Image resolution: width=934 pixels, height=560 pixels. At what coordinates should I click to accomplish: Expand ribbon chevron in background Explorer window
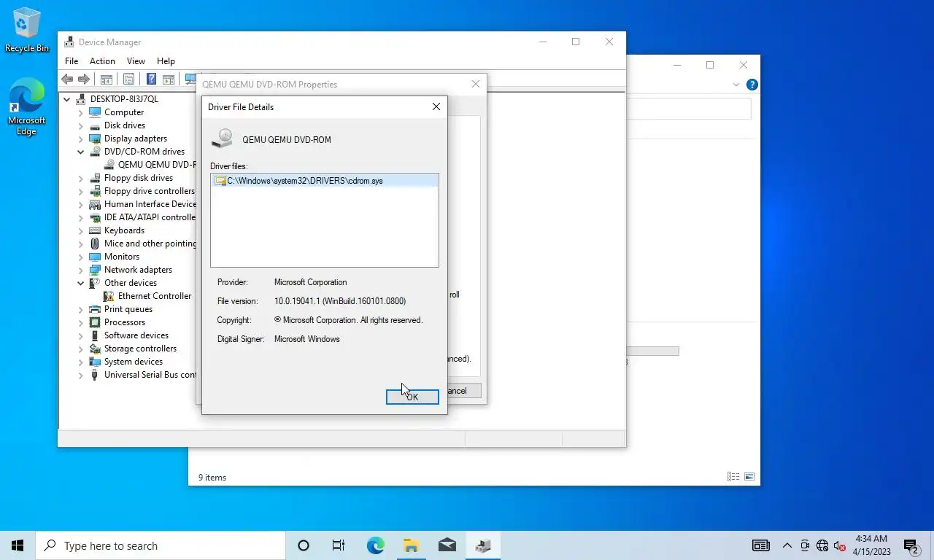[736, 85]
